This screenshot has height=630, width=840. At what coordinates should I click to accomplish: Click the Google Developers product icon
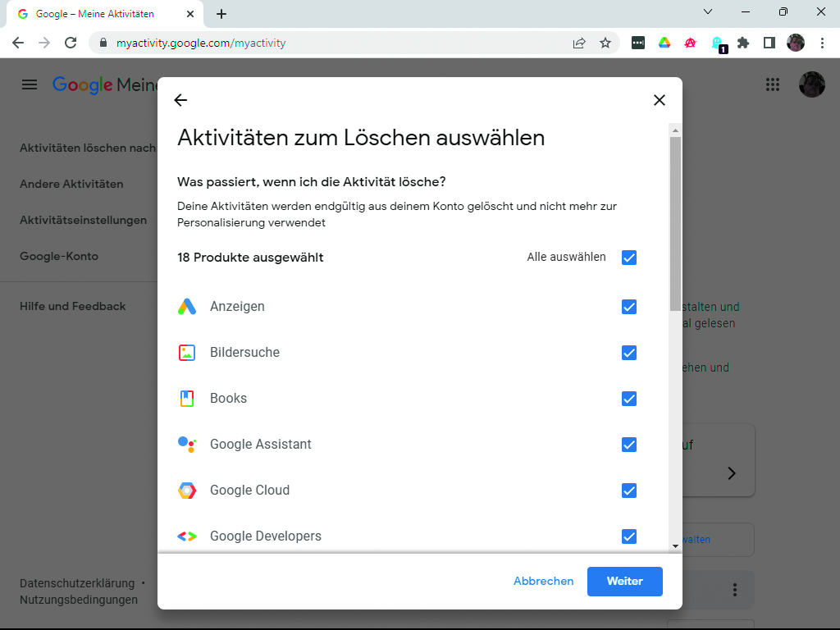tap(187, 536)
